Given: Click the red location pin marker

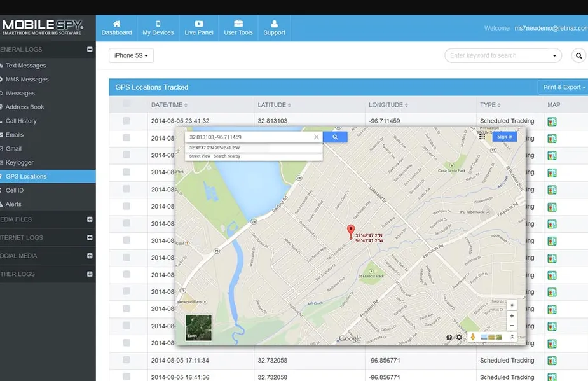Looking at the screenshot, I should point(351,232).
